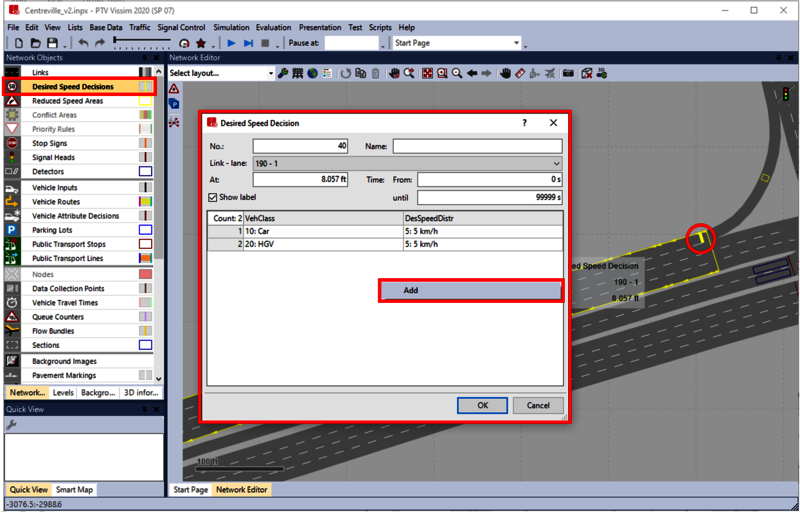The image size is (800, 512).
Task: Click the Parking Lots icon
Action: pyautogui.click(x=12, y=230)
